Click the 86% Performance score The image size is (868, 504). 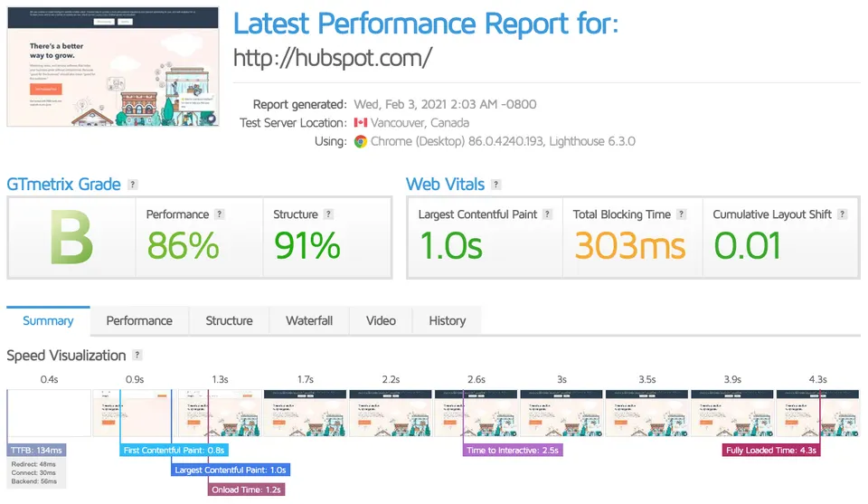click(184, 245)
